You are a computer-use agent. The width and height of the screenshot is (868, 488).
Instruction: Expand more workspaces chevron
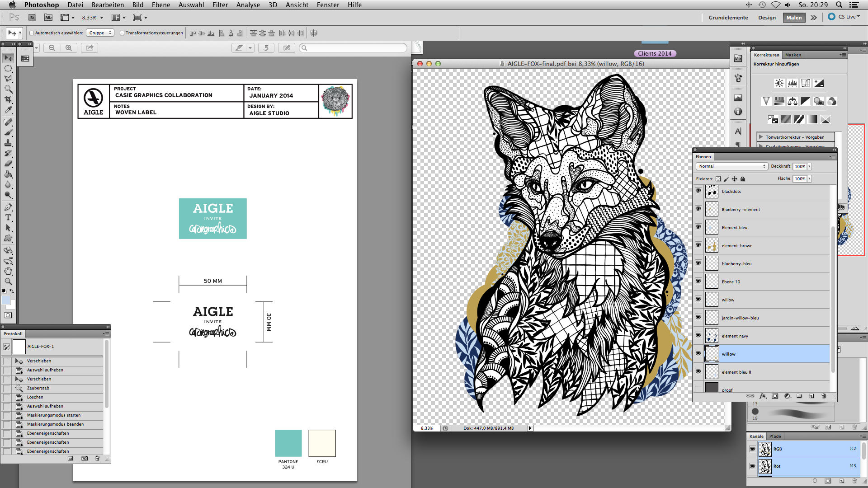point(814,18)
